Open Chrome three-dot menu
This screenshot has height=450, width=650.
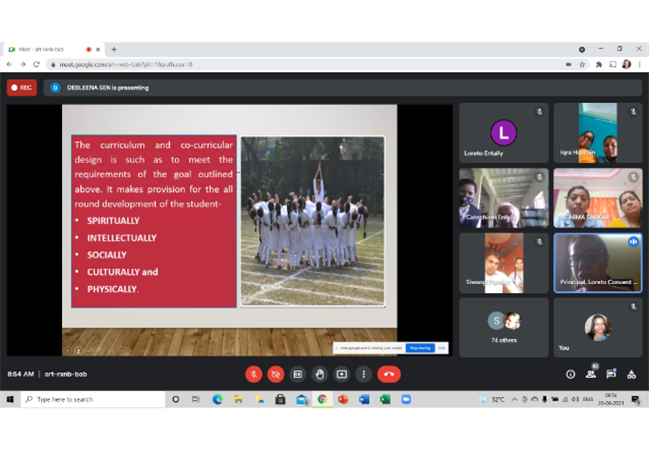pos(640,64)
